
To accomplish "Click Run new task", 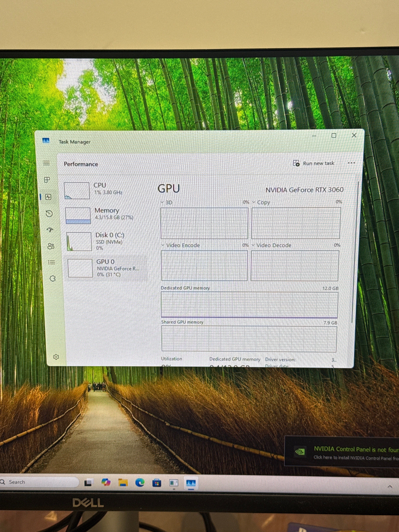I will coord(314,163).
